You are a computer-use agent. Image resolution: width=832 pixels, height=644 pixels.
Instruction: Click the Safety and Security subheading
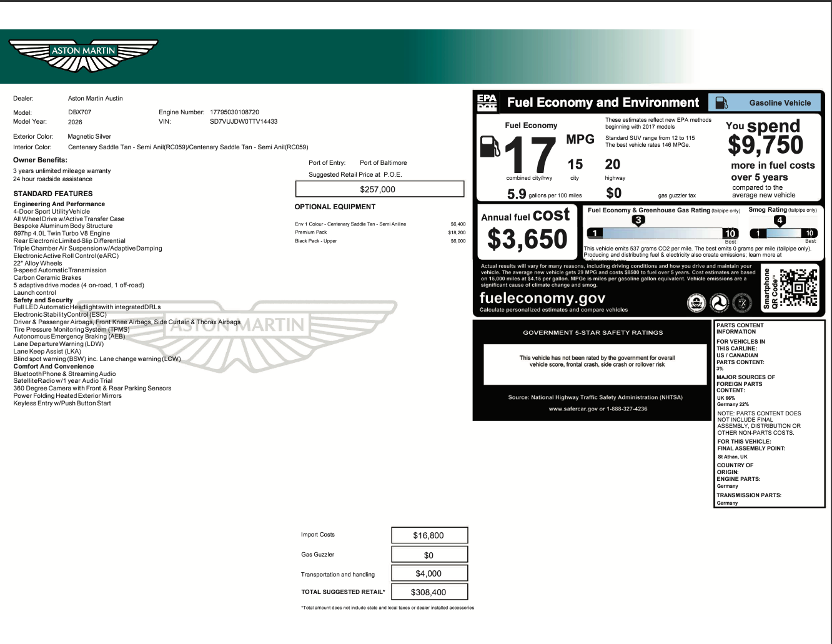pyautogui.click(x=43, y=300)
